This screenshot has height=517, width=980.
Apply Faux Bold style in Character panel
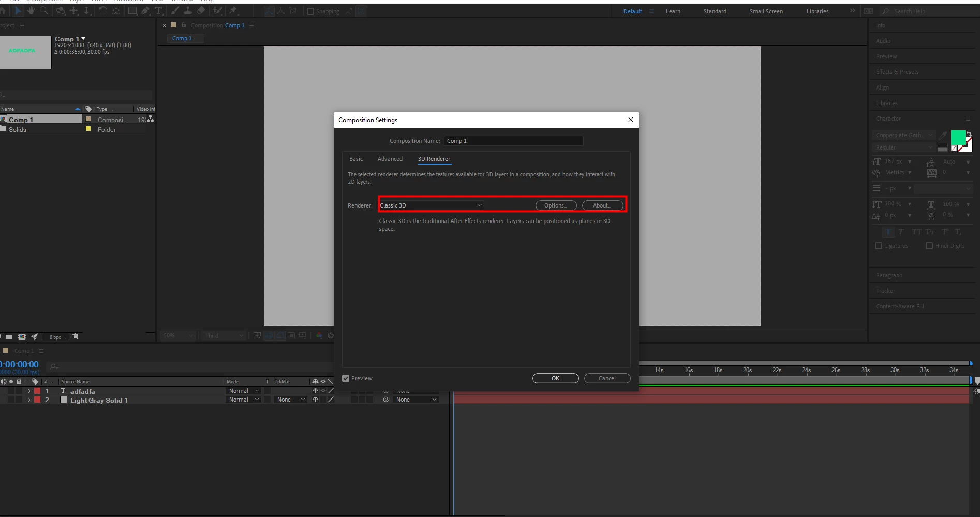[x=888, y=232]
